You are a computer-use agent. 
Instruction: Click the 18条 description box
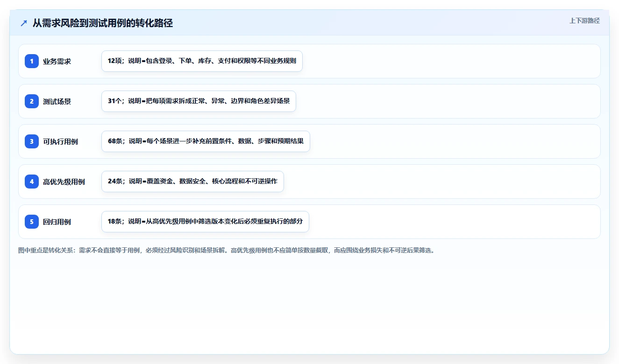(205, 222)
